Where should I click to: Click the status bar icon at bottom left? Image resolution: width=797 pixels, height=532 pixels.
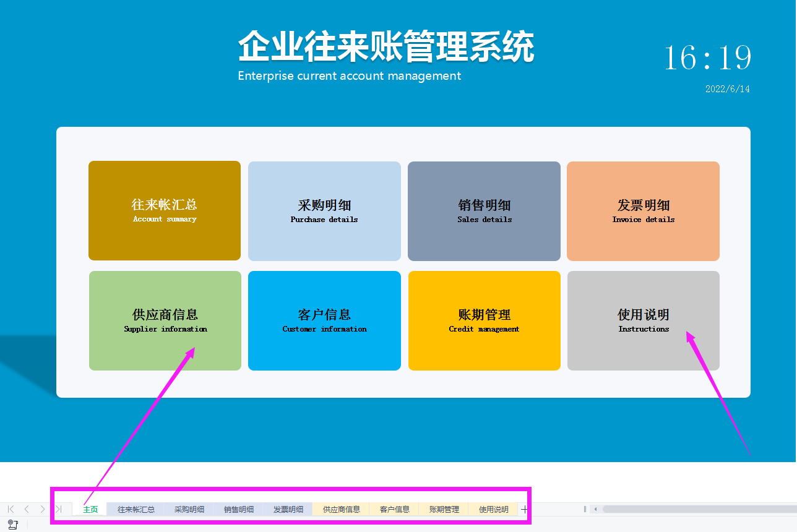coord(13,525)
